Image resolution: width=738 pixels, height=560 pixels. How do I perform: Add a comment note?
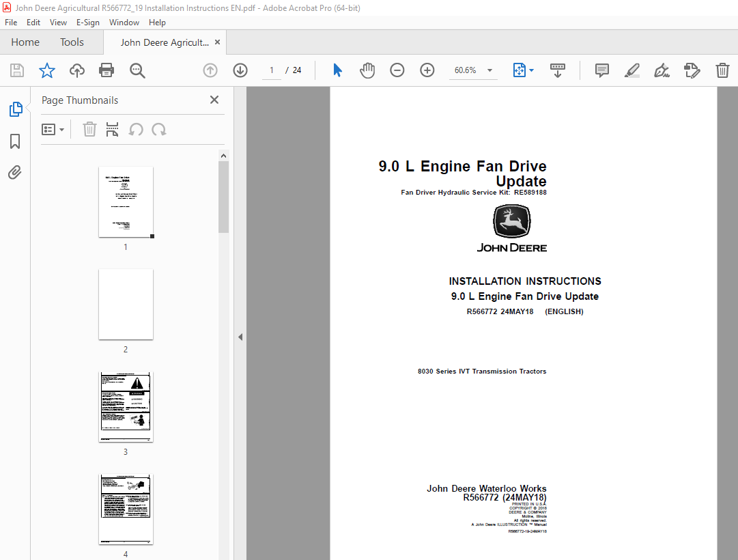(x=602, y=70)
